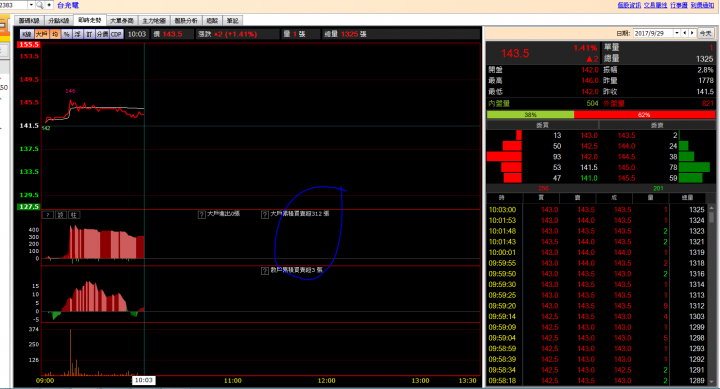Click the 總量 1325 value in quote panel
Viewport: 720px width, 389px height.
(x=704, y=59)
